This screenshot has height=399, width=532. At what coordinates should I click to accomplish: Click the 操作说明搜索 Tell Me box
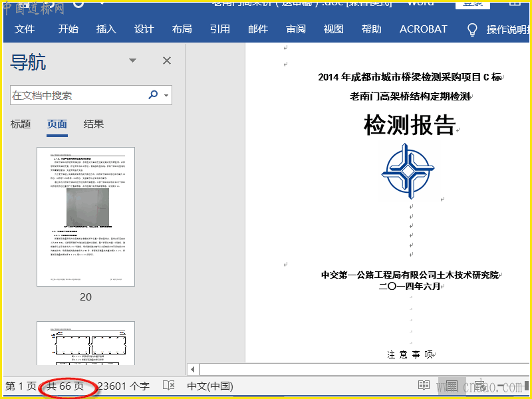pyautogui.click(x=507, y=29)
